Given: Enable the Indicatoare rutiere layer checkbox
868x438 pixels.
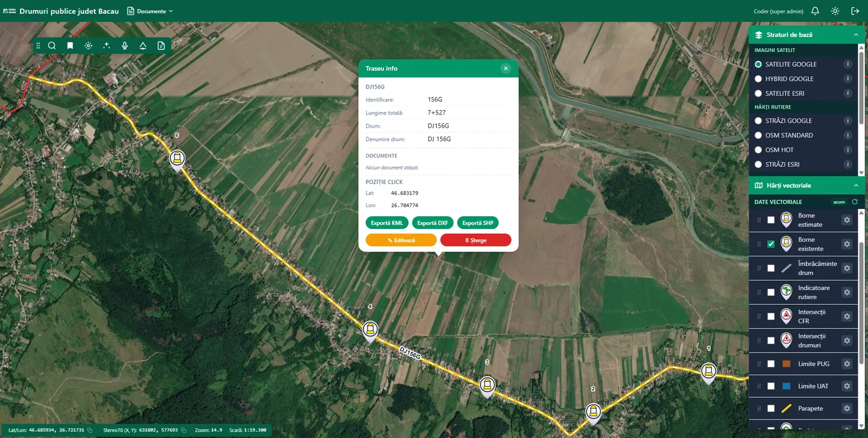Looking at the screenshot, I should [771, 292].
